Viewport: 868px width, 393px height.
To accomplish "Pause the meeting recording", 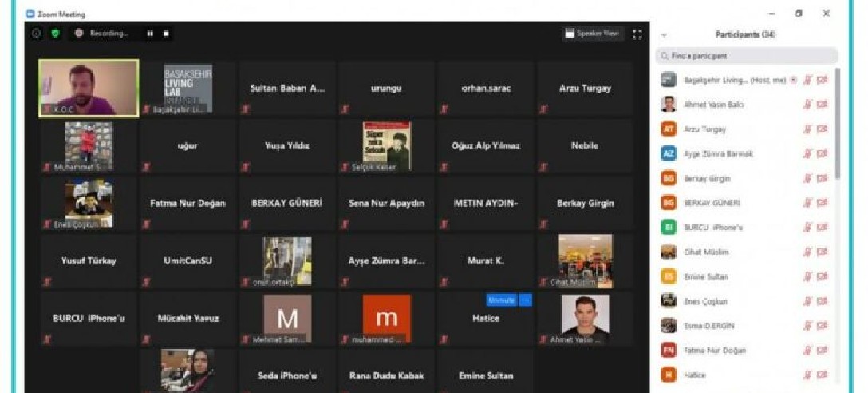I will point(149,34).
